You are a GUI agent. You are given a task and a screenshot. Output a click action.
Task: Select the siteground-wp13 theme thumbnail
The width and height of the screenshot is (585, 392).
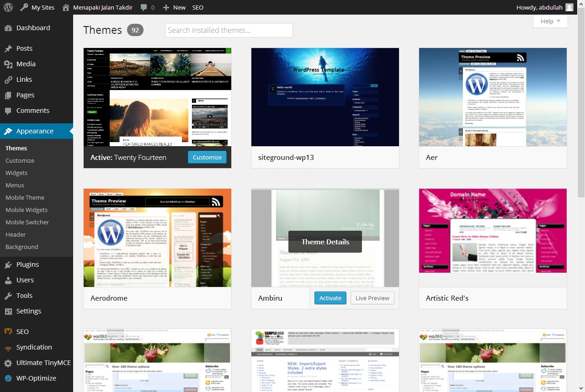[325, 97]
